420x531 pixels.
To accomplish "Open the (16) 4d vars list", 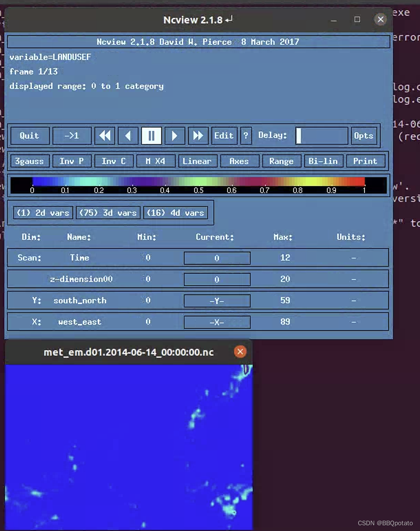I will [x=175, y=213].
